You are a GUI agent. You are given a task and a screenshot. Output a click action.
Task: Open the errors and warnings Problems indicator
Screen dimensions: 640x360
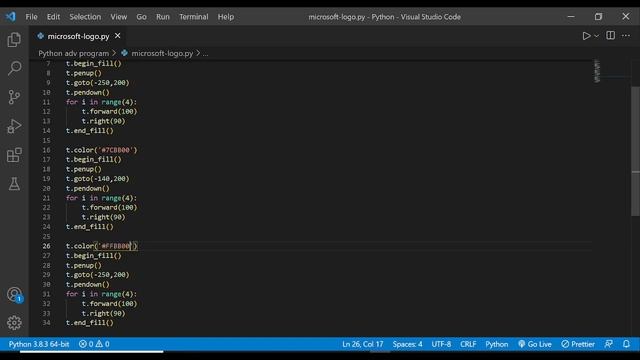point(94,344)
